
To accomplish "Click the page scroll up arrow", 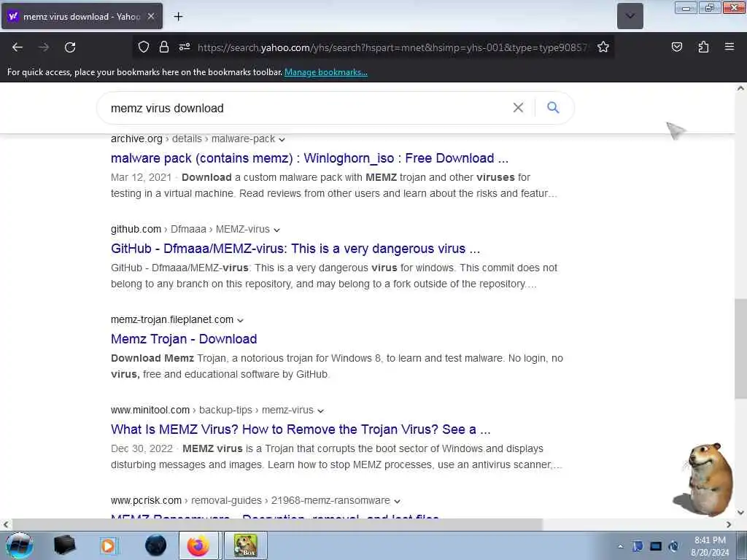I will 740,88.
